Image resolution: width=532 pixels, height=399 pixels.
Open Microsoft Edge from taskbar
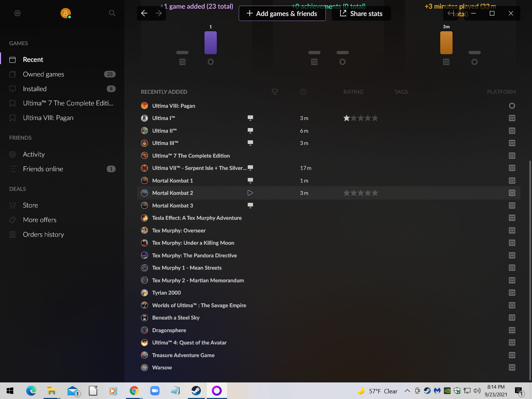[x=31, y=391]
